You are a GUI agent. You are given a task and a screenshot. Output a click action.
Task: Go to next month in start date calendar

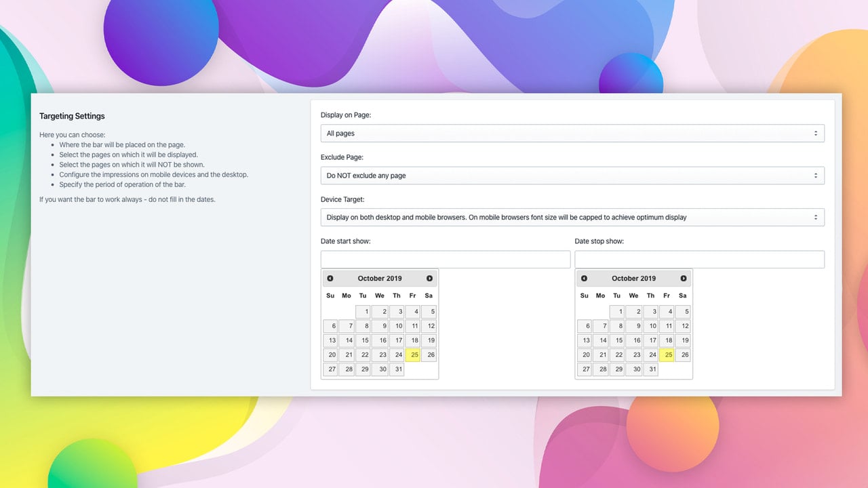coord(429,279)
